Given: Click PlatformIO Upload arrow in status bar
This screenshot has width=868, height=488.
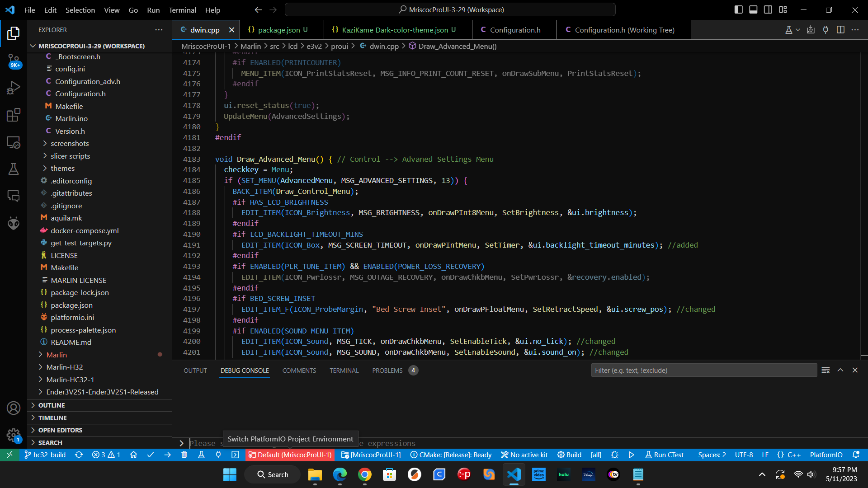Looking at the screenshot, I should click(x=167, y=455).
